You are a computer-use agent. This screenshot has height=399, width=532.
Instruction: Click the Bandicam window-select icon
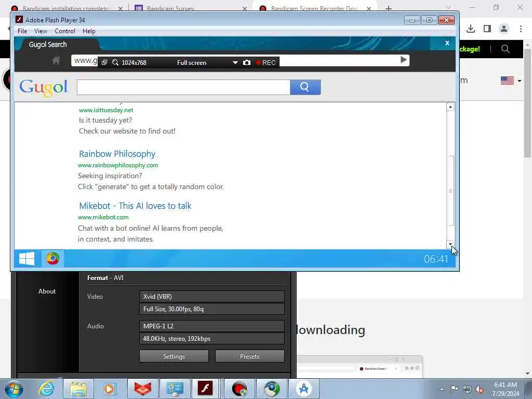point(104,62)
